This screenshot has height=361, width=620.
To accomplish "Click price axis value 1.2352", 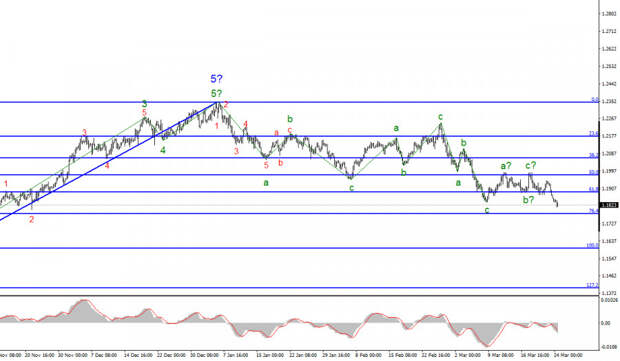I will click(x=609, y=101).
